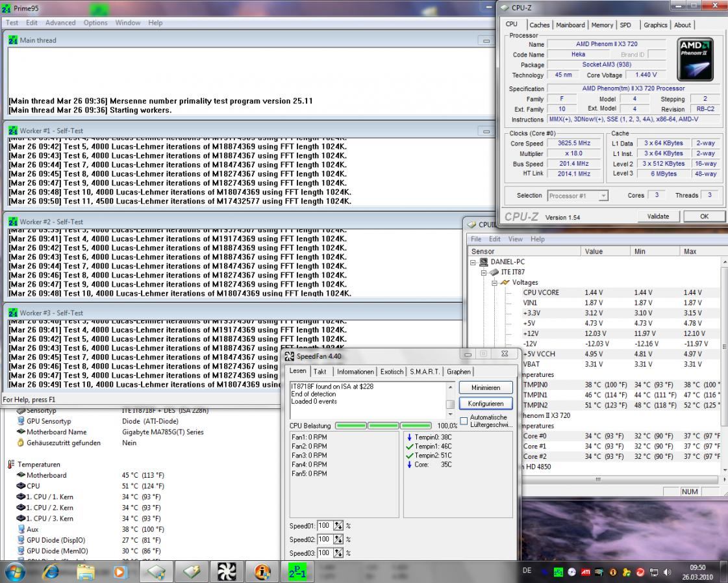Viewport: 728px width, 583px height.
Task: Open the Prime95 Advanced menu
Action: (x=60, y=23)
